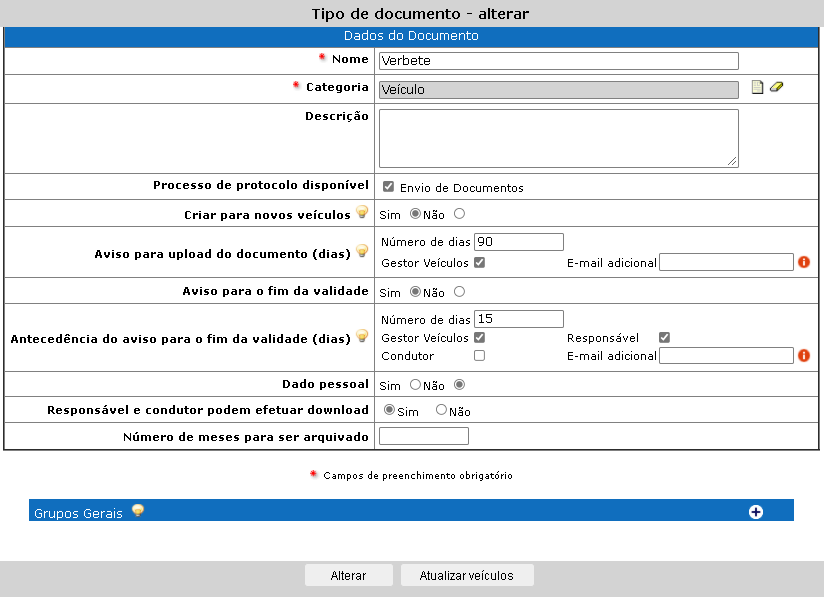The width and height of the screenshot is (824, 597).
Task: Select Não for Aviso para o fim da validade
Action: (x=459, y=292)
